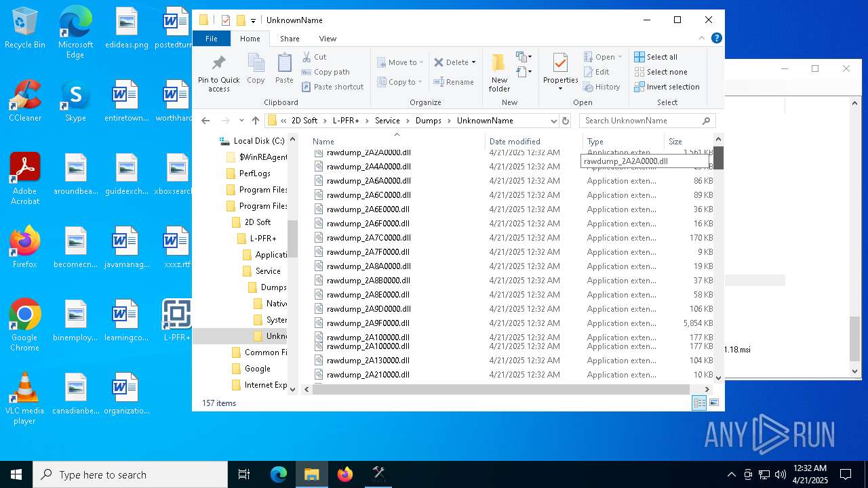Refresh the UnknownName folder view

pyautogui.click(x=566, y=121)
